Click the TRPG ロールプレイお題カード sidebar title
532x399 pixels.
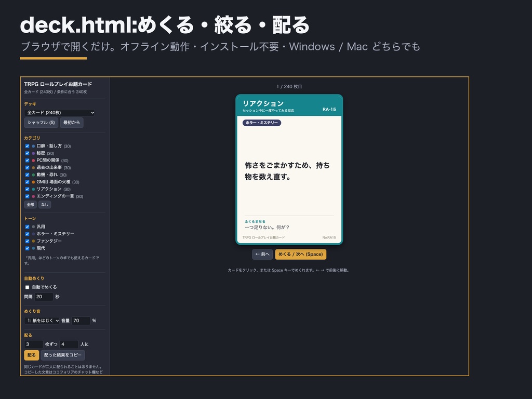pyautogui.click(x=58, y=84)
